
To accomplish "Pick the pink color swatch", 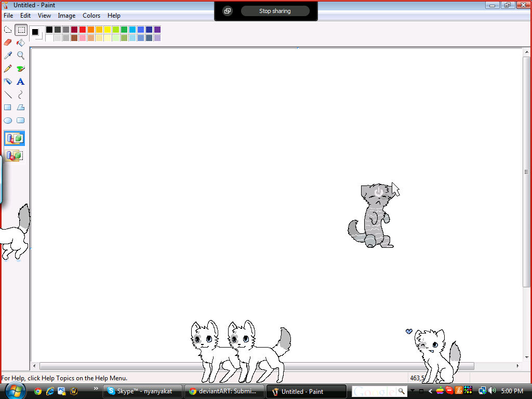I will (83, 37).
